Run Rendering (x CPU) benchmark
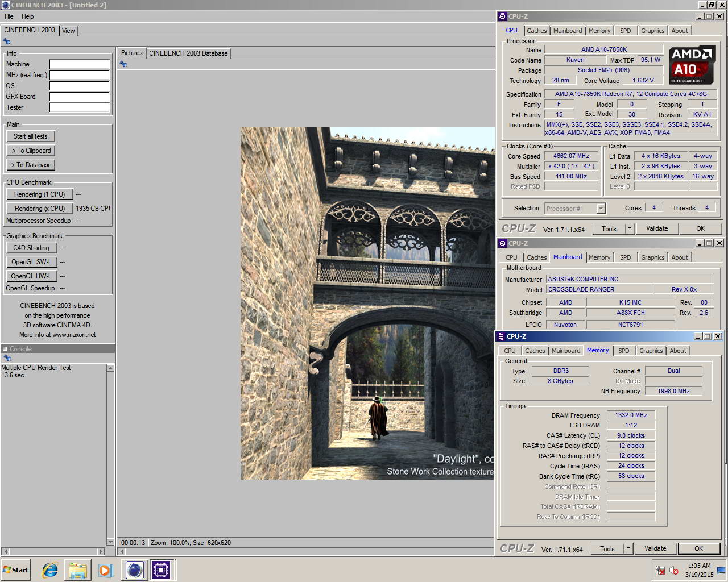This screenshot has height=582, width=728. [40, 209]
